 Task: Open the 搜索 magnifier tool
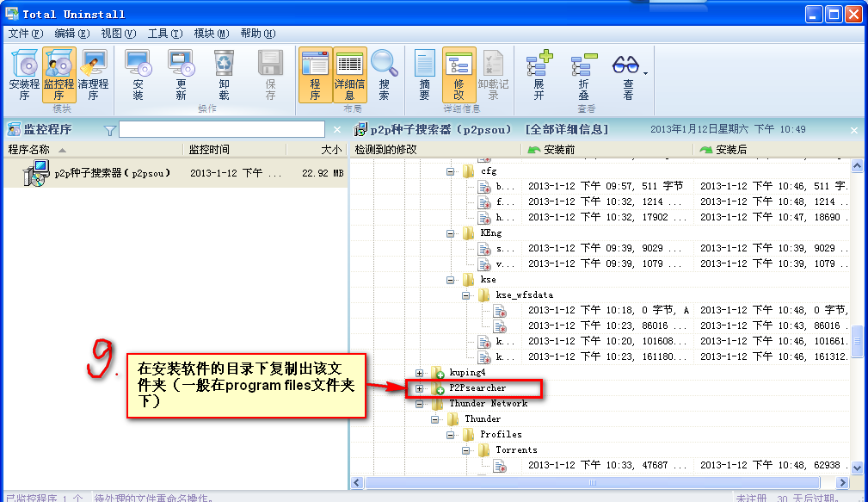[x=385, y=75]
